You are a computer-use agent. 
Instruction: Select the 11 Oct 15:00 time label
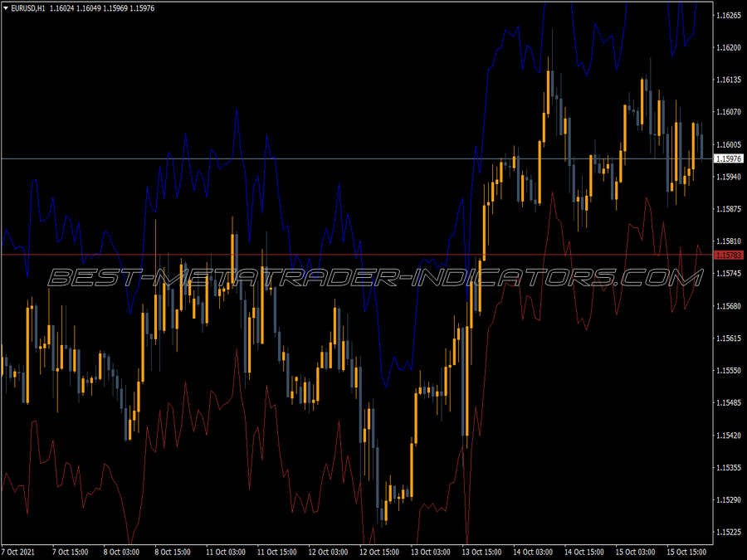(276, 552)
